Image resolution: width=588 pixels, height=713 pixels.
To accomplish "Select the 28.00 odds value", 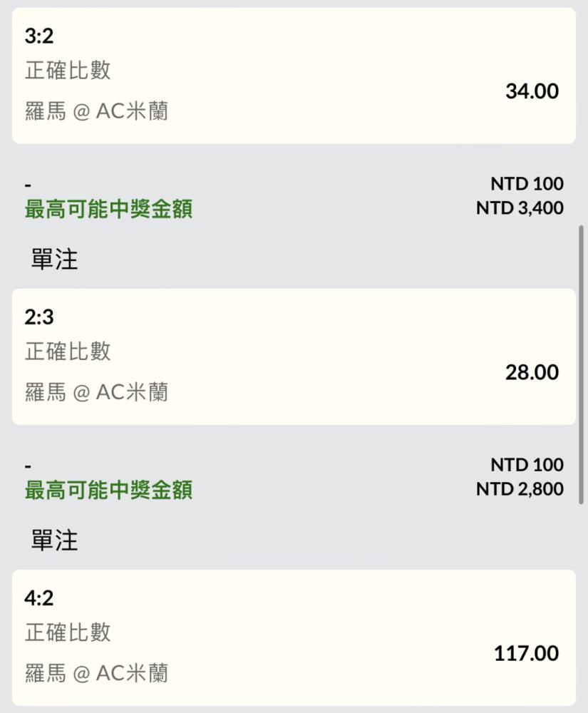I will click(x=532, y=372).
